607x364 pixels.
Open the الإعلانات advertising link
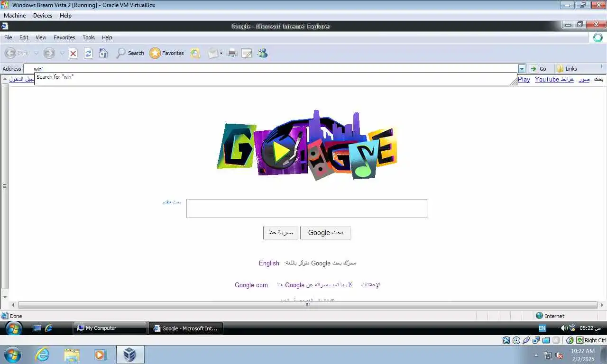pos(371,285)
